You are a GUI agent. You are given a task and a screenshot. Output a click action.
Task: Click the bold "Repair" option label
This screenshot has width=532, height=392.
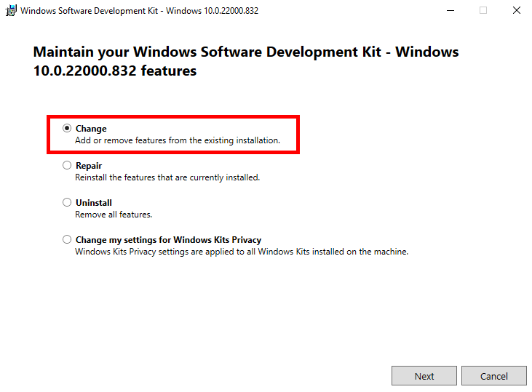coord(89,166)
